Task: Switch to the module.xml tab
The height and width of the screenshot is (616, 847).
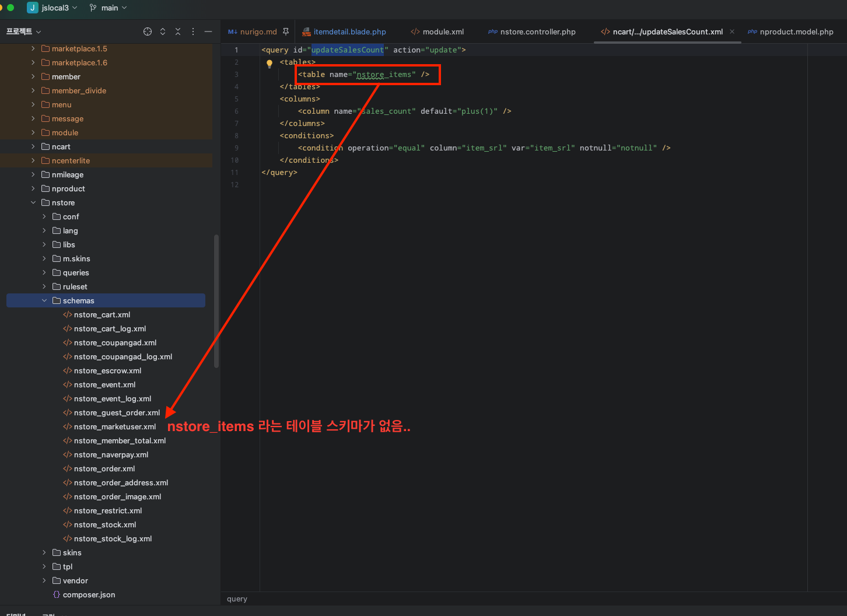Action: [x=437, y=32]
